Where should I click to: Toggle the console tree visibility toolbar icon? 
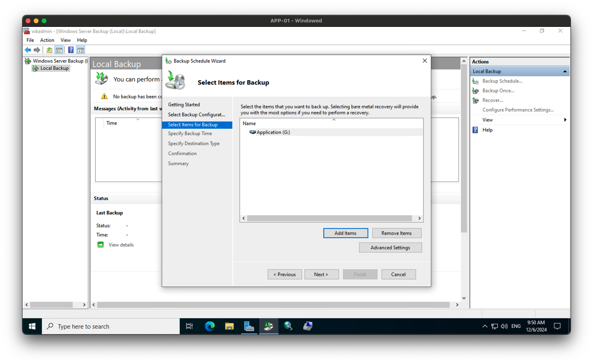click(59, 49)
